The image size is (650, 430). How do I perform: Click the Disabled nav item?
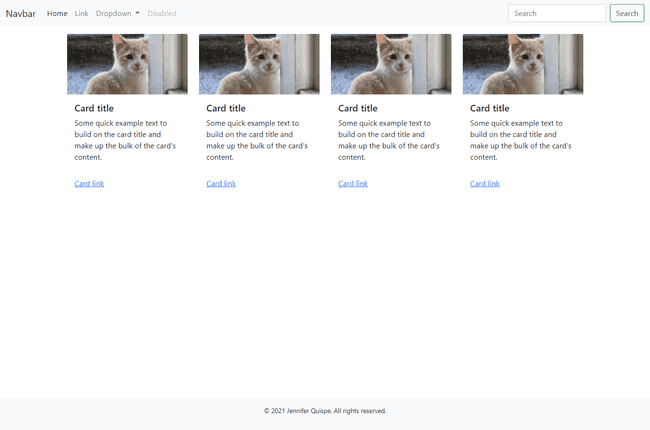click(162, 13)
